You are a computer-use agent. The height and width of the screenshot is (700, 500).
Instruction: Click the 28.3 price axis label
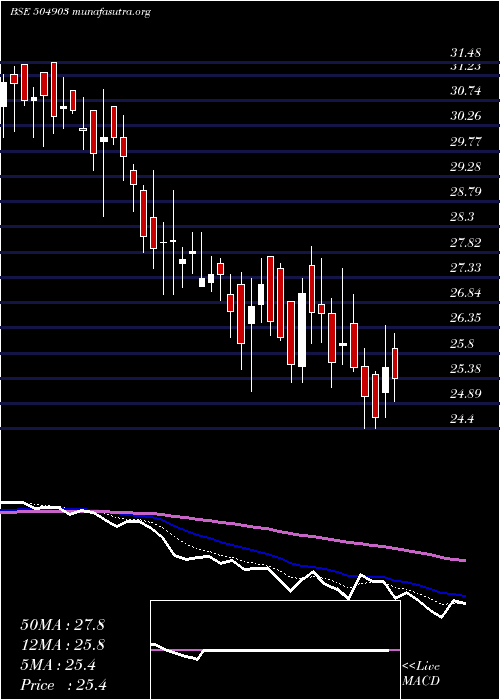(462, 217)
